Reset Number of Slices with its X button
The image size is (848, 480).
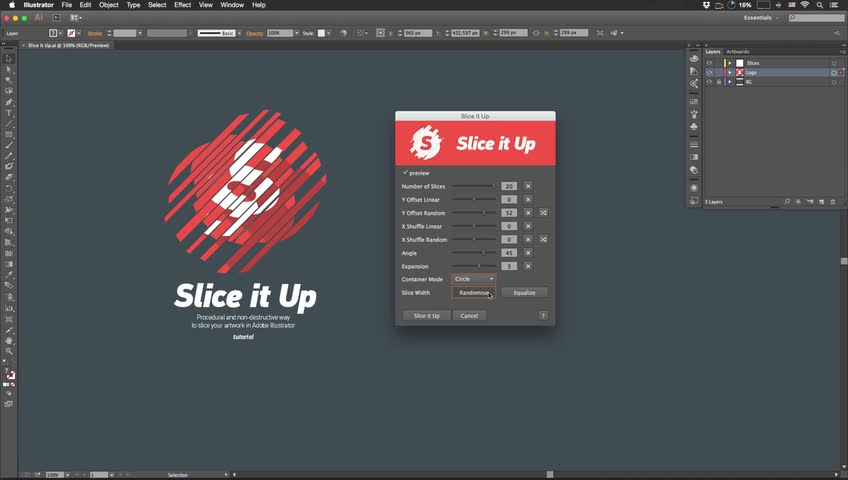pos(528,186)
